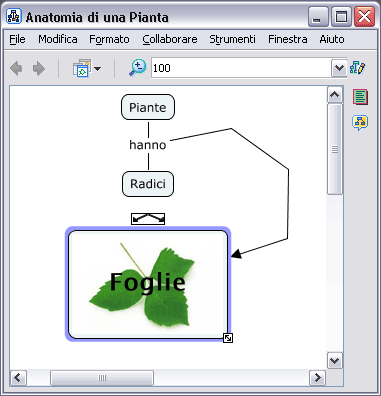This screenshot has height=396, width=381.
Task: Click the vertical scrollbar thumb
Action: coord(335,149)
